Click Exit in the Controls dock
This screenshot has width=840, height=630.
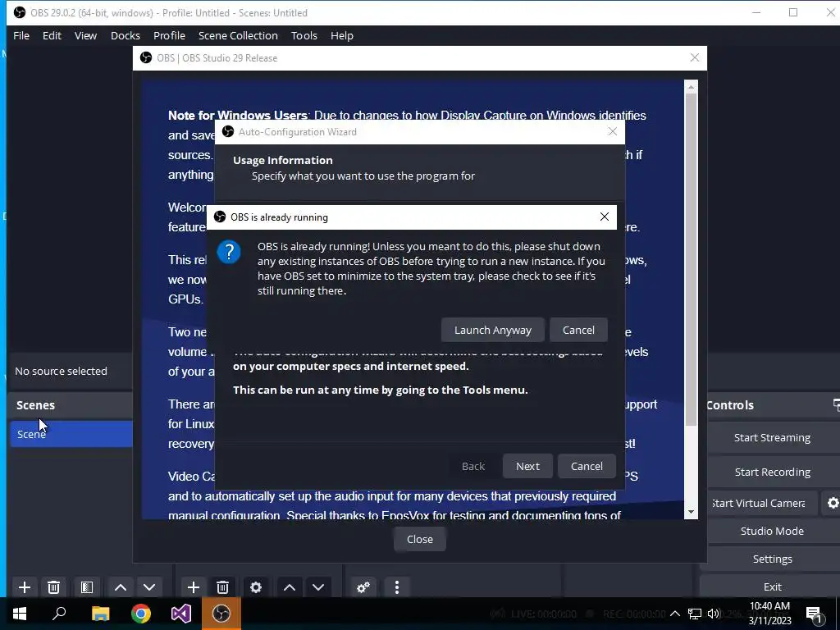pos(772,587)
